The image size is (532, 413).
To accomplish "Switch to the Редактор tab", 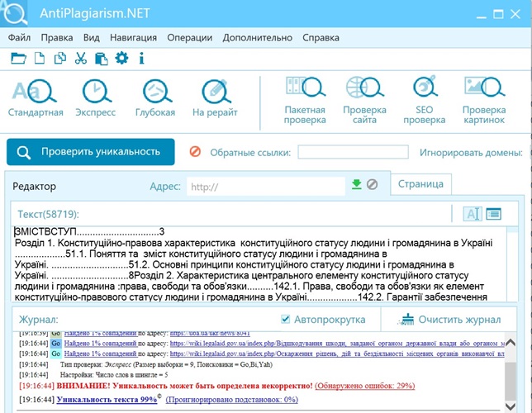I will tap(34, 187).
